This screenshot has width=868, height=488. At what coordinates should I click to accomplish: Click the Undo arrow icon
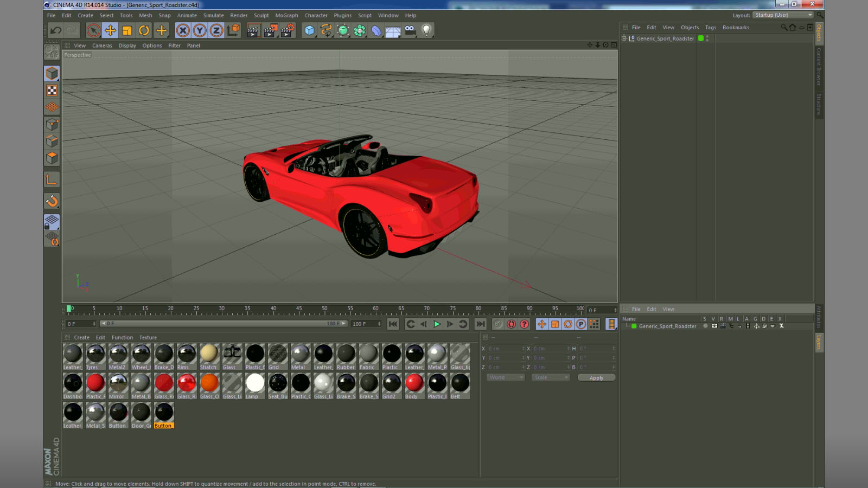pyautogui.click(x=55, y=30)
